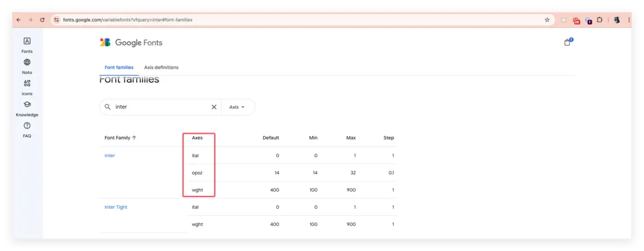
Task: Clear the search text with the X
Action: 214,107
